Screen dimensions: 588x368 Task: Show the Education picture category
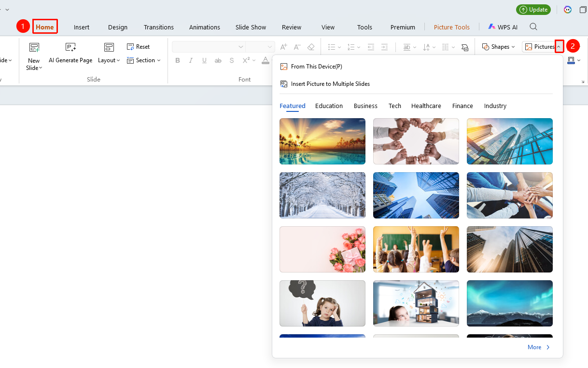tap(329, 106)
